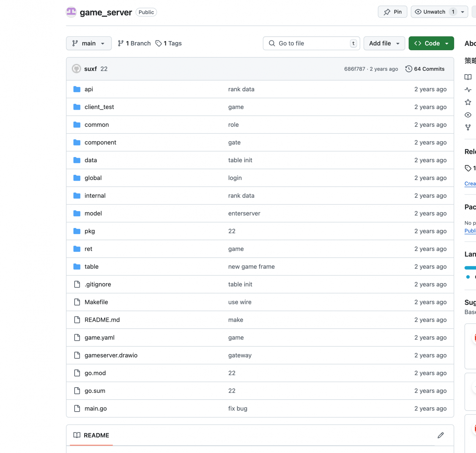Click the ret folder icon

click(77, 249)
